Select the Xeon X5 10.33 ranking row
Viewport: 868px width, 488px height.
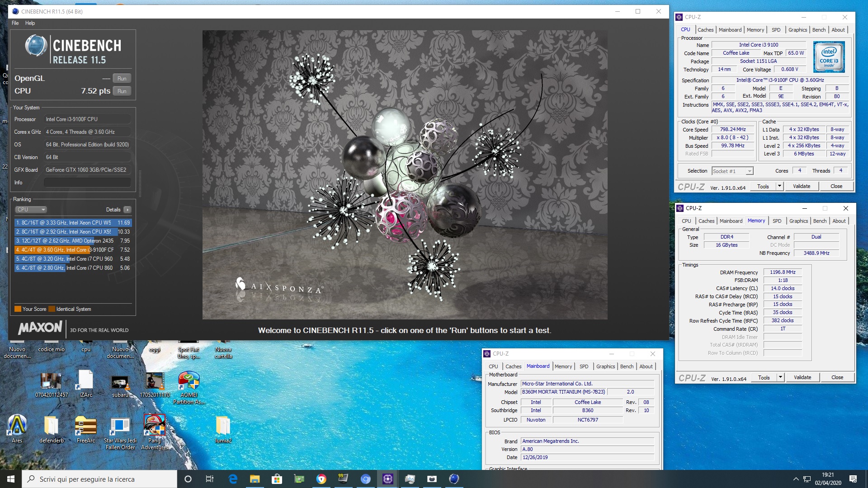pos(73,232)
